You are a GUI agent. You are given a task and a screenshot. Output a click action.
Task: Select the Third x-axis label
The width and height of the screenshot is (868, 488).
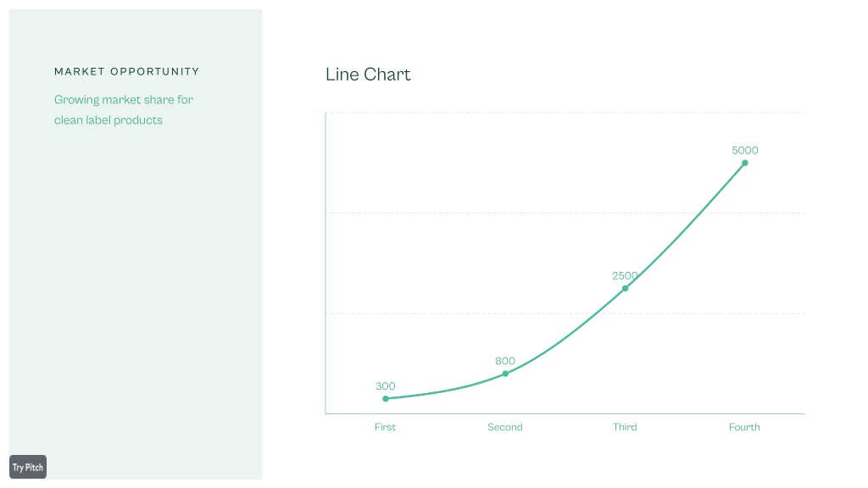click(625, 427)
